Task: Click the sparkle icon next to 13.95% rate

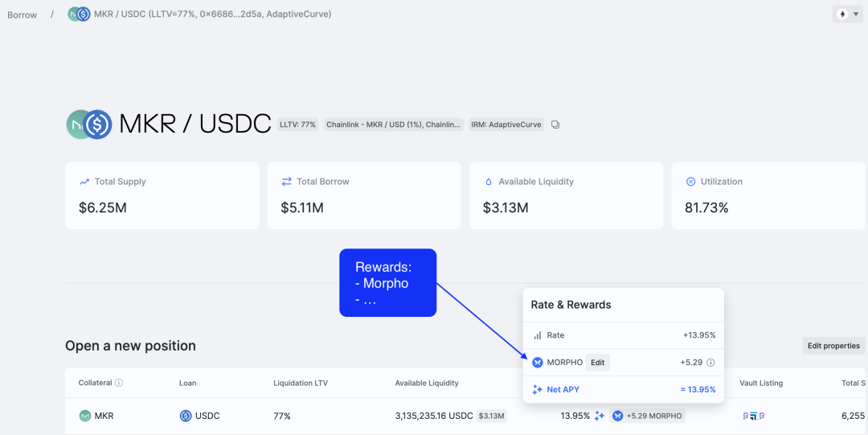Action: coord(599,416)
